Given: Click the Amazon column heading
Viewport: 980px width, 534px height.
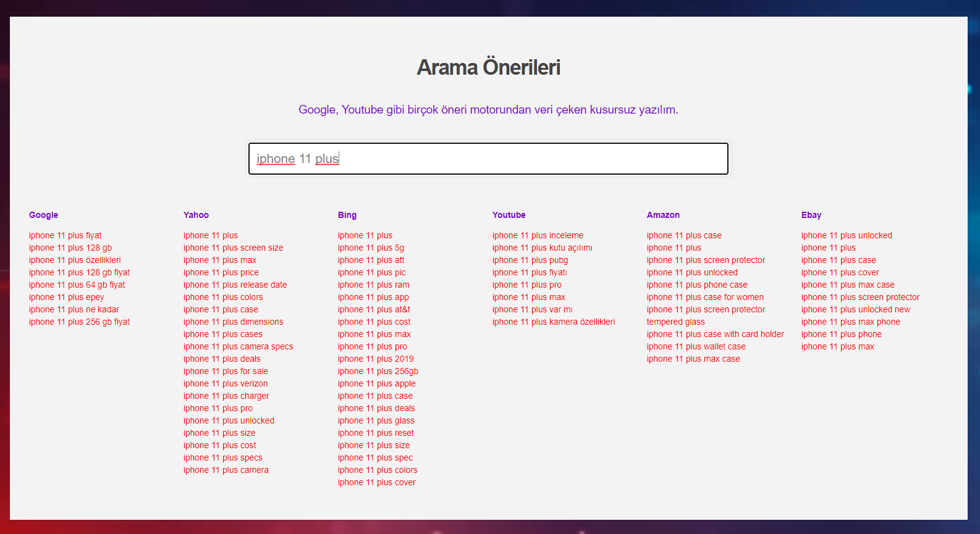Looking at the screenshot, I should coord(663,215).
